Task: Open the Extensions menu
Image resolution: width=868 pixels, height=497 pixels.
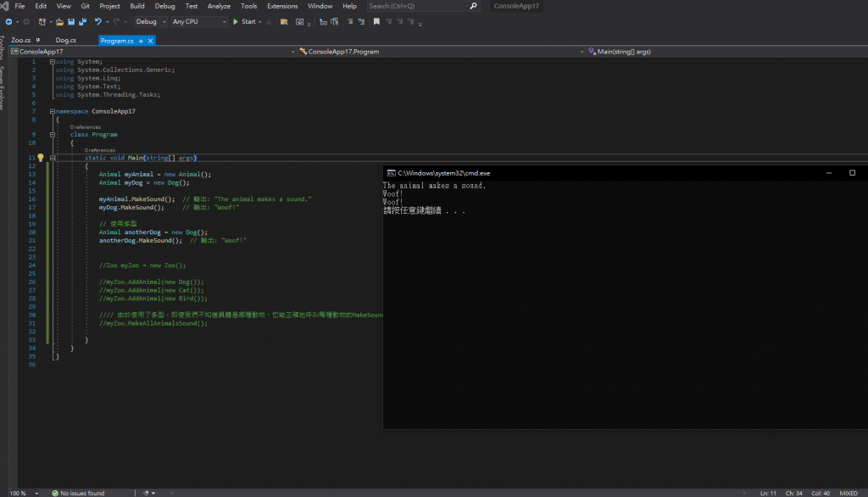Action: coord(282,6)
